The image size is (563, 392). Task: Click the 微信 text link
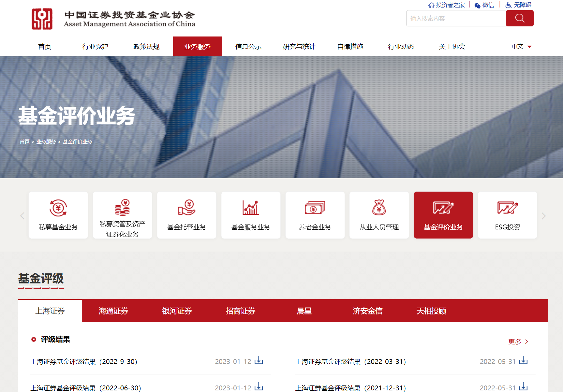pyautogui.click(x=488, y=5)
